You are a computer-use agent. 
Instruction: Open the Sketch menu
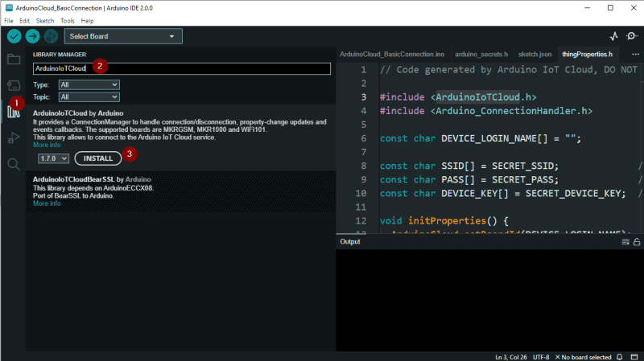coord(45,20)
